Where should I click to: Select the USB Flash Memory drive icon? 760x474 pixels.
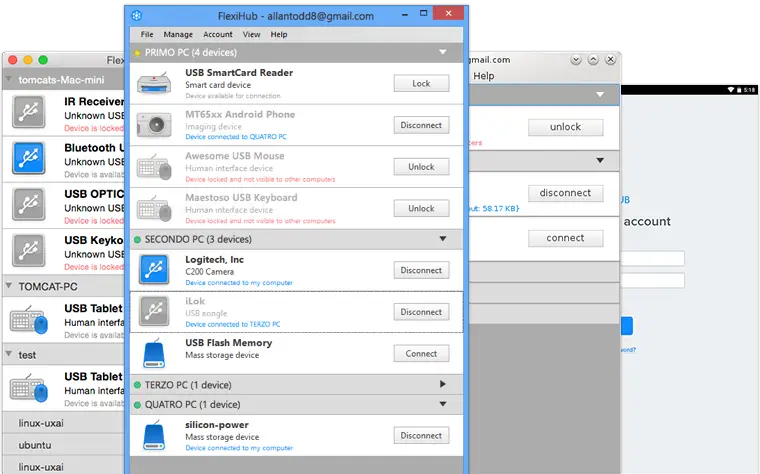pyautogui.click(x=154, y=353)
